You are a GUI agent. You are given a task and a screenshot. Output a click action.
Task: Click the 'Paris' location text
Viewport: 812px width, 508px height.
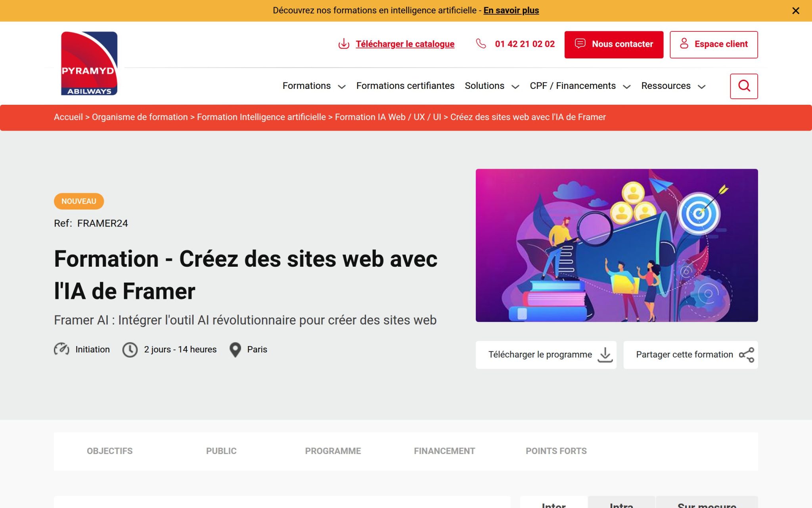(x=257, y=349)
